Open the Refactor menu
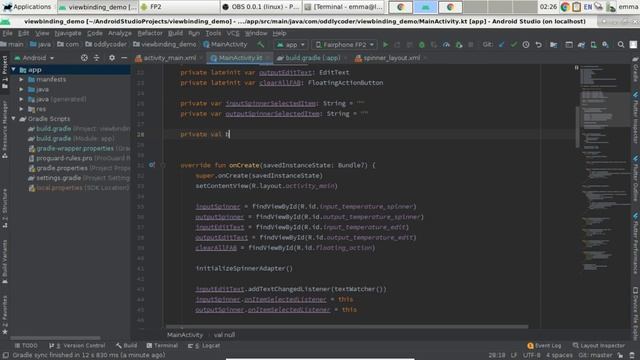The image size is (640, 360). (149, 33)
